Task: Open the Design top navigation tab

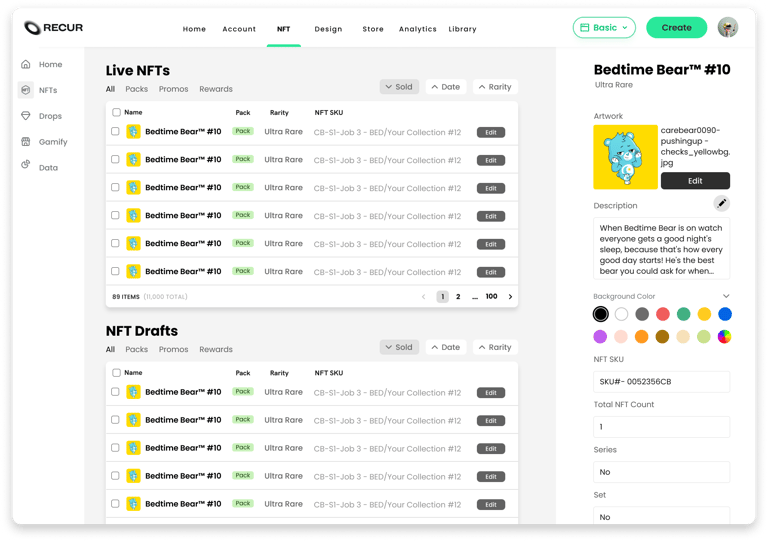Action: (x=328, y=29)
